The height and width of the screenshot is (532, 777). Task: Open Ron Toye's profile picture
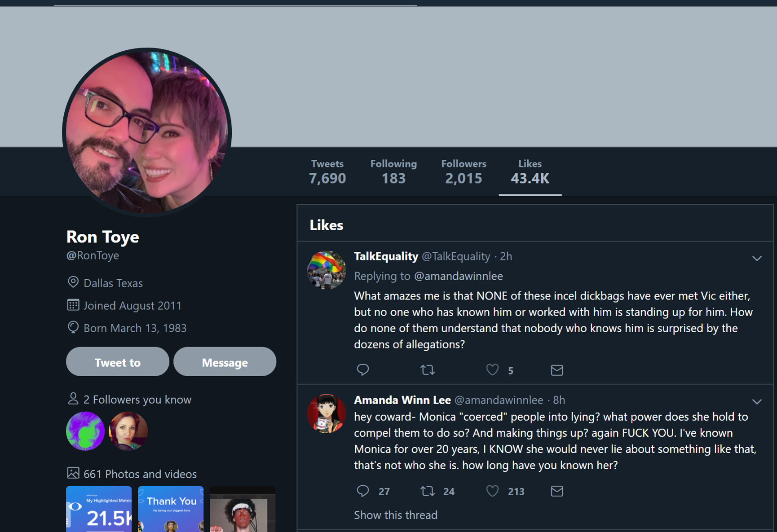[x=147, y=132]
